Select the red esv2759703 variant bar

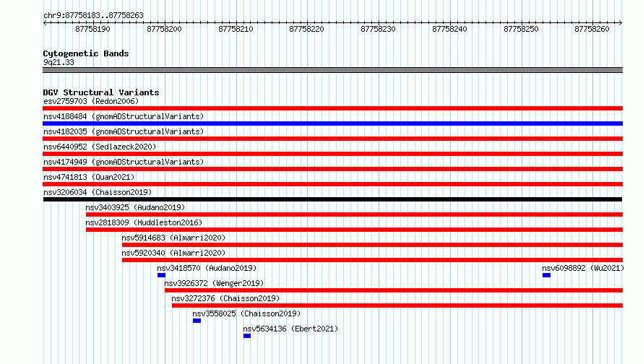click(x=332, y=108)
